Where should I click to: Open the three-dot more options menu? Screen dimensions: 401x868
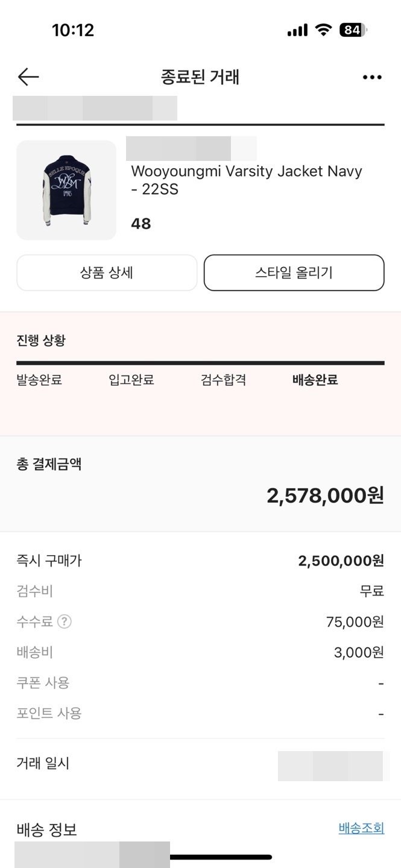pos(372,77)
